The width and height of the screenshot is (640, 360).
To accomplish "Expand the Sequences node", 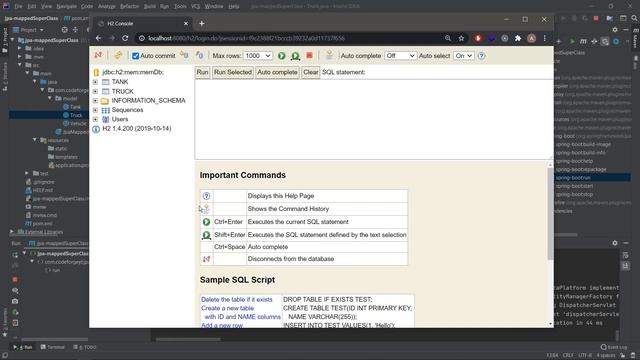I will point(95,110).
